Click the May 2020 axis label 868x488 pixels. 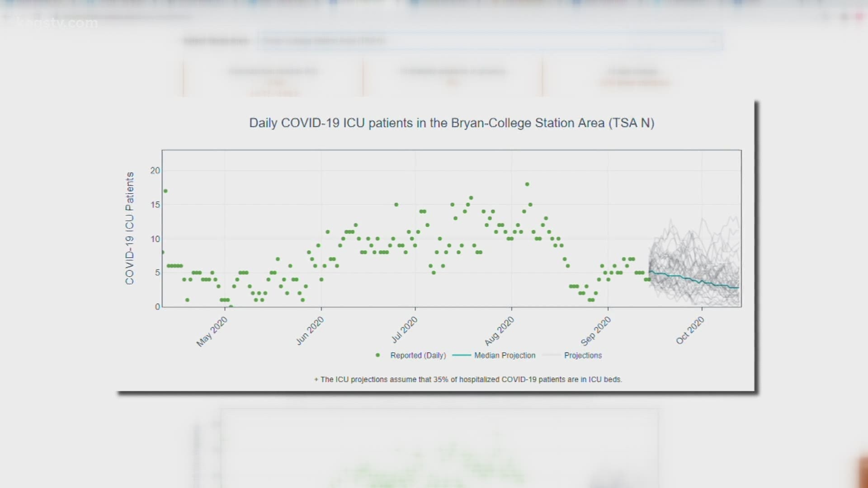[212, 332]
